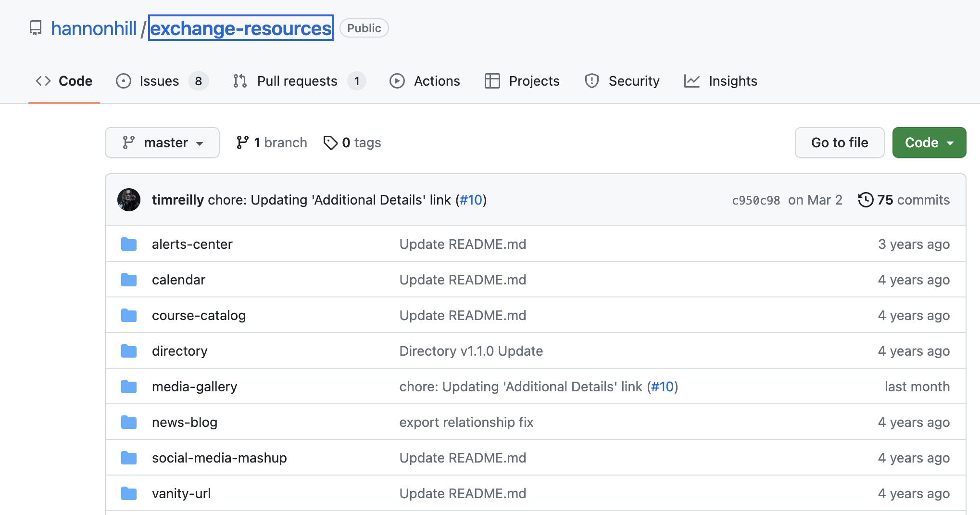Open timreilly's profile link
This screenshot has width=980, height=515.
178,200
